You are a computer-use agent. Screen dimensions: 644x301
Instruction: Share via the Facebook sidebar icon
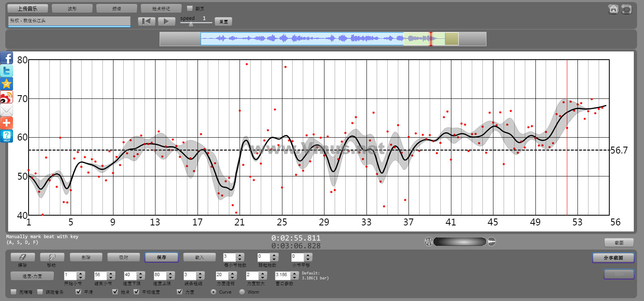(x=7, y=58)
